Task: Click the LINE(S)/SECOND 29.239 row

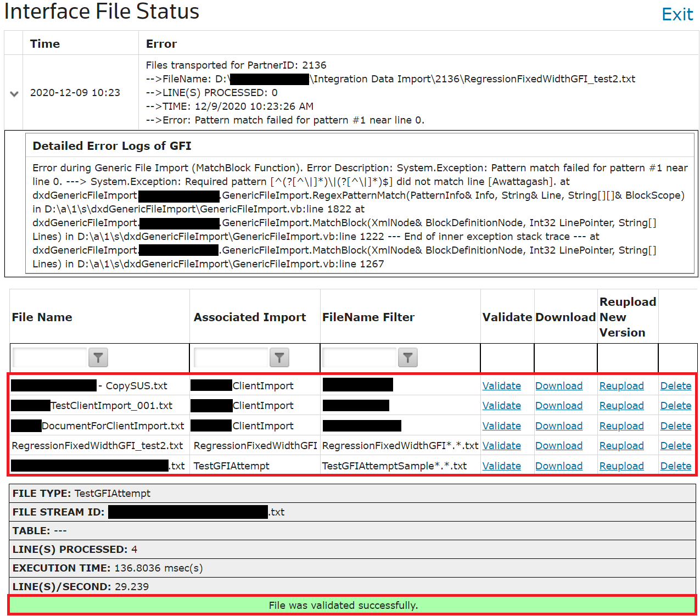Action: pos(352,587)
